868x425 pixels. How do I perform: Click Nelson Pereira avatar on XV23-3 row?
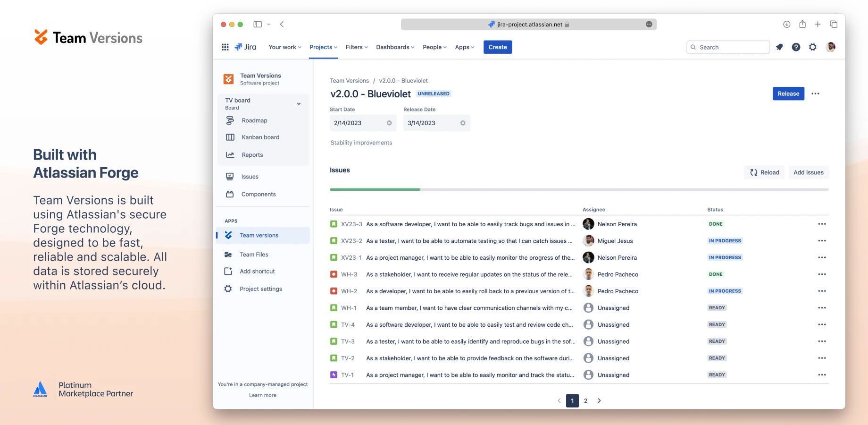(588, 224)
